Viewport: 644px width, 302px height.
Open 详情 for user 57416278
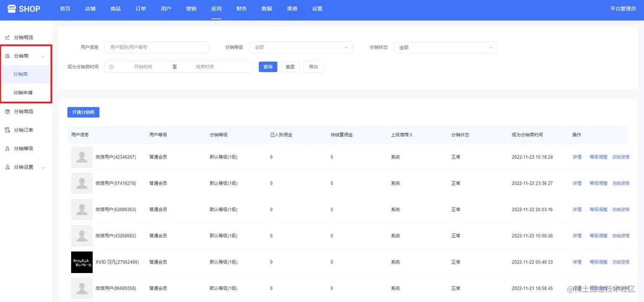click(x=577, y=183)
